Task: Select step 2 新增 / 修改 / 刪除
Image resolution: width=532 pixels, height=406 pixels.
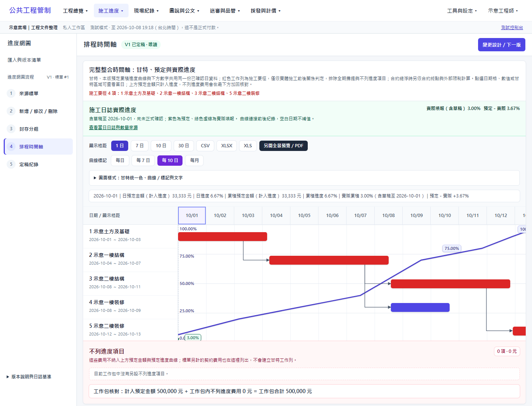Action: 38,111
